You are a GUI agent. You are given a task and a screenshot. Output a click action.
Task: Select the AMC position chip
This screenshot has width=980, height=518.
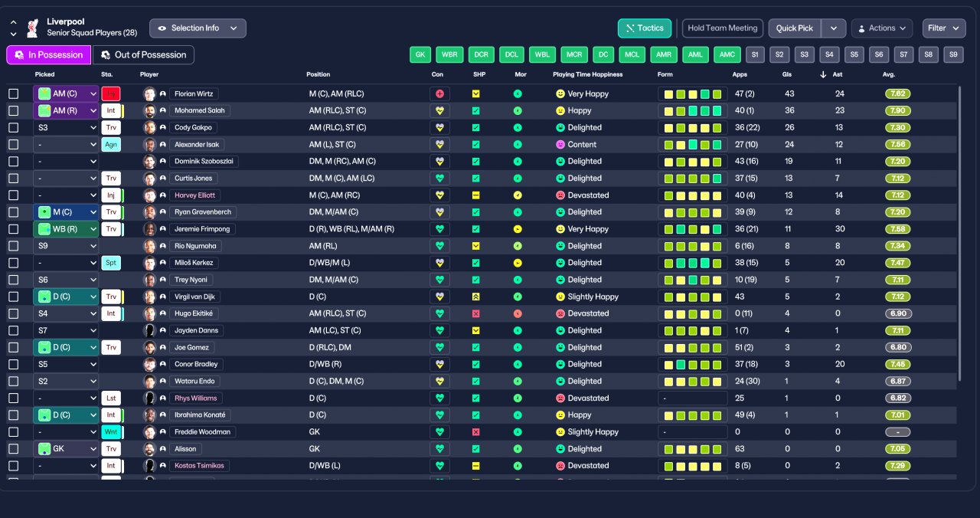click(x=727, y=55)
